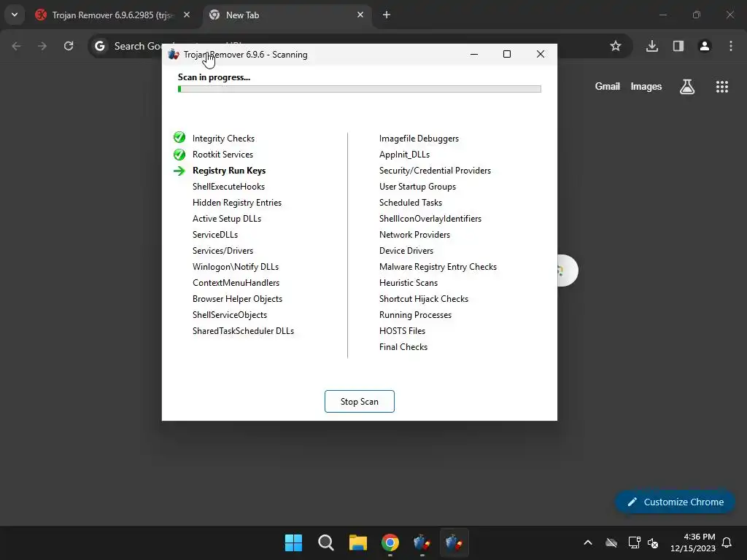Open Chrome three-dot menu
The height and width of the screenshot is (560, 747).
[x=731, y=46]
